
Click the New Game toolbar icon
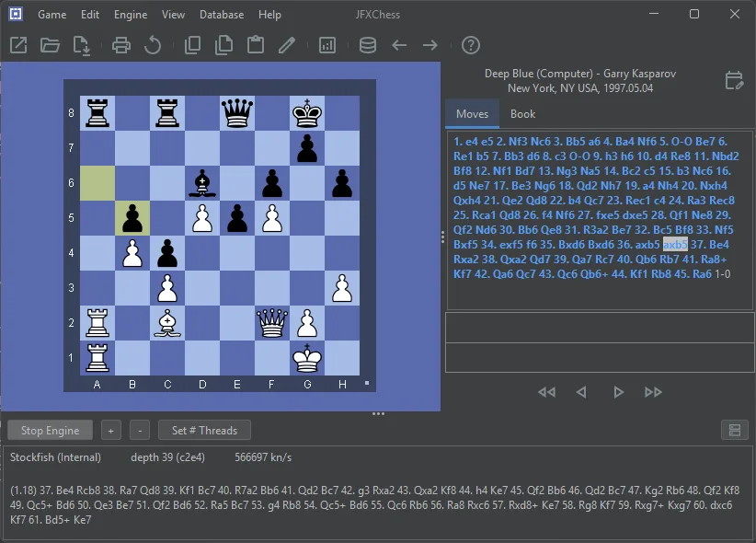click(18, 45)
